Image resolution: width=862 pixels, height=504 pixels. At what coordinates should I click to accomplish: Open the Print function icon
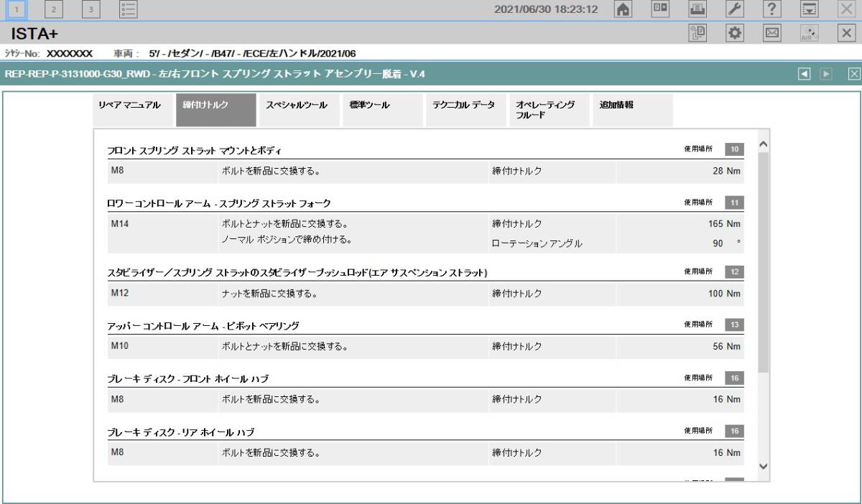pos(697,9)
